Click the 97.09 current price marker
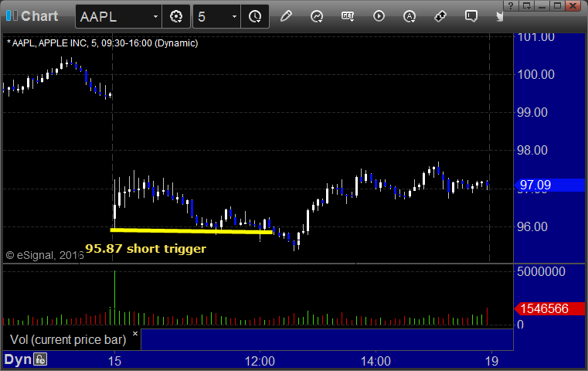This screenshot has height=371, width=588. [550, 185]
